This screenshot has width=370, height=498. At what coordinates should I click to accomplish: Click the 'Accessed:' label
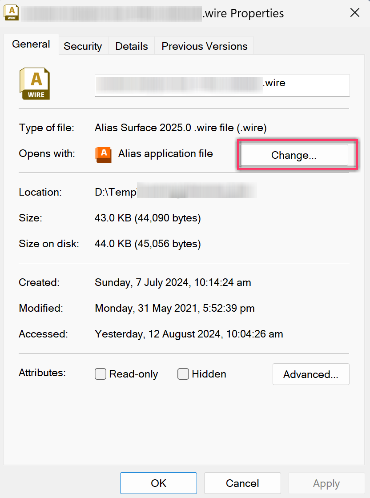(x=43, y=334)
